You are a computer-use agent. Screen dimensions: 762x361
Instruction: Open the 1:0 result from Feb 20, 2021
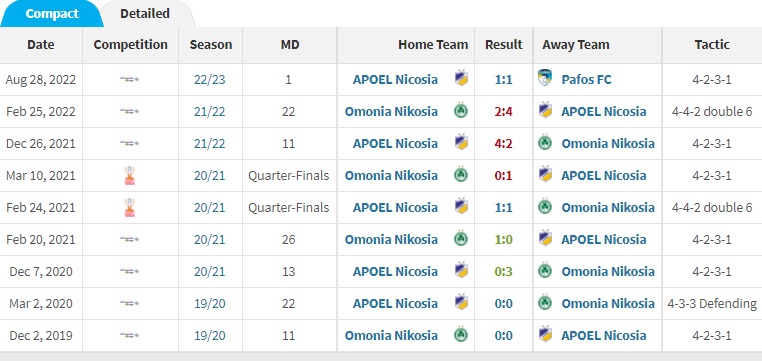[x=503, y=240]
